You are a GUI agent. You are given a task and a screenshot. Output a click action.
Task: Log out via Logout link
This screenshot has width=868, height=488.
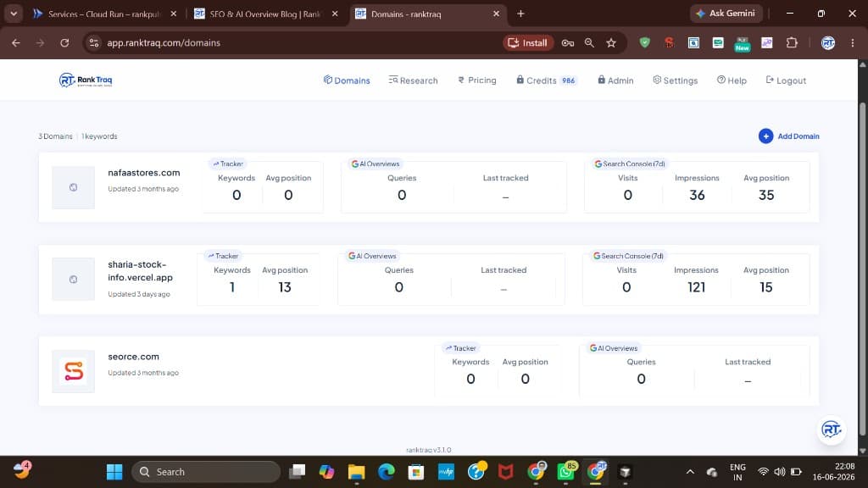[786, 80]
